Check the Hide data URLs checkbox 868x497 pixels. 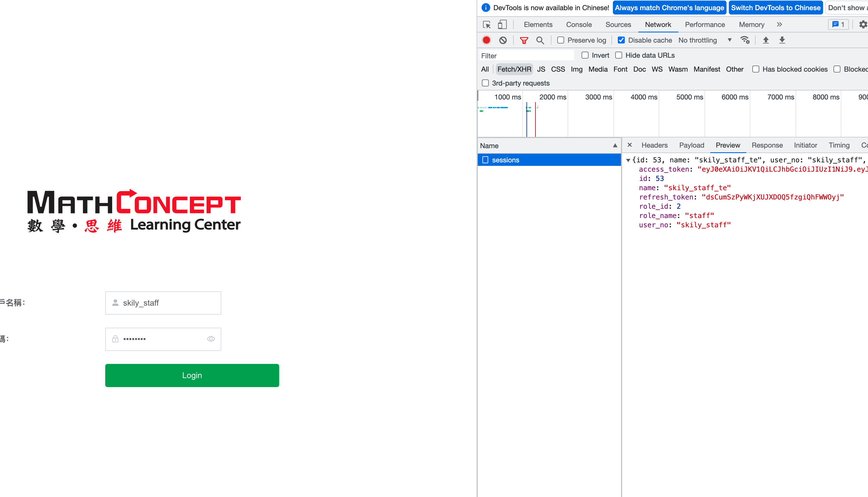point(619,55)
